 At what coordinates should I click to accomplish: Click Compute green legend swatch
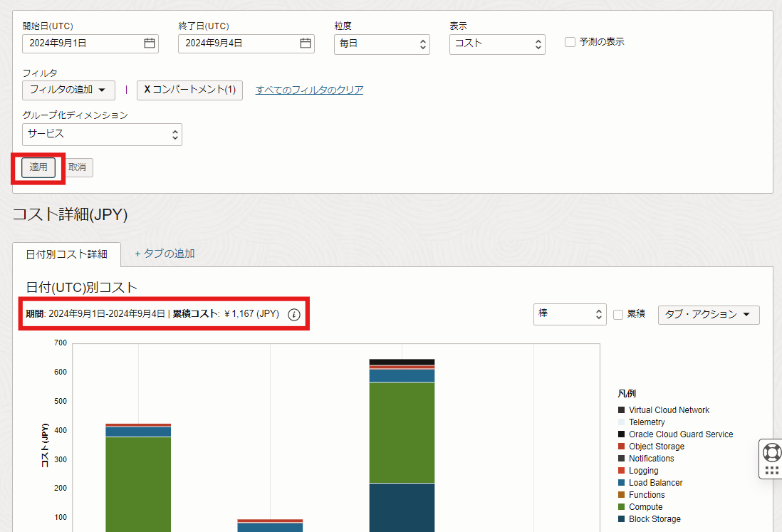click(x=622, y=507)
